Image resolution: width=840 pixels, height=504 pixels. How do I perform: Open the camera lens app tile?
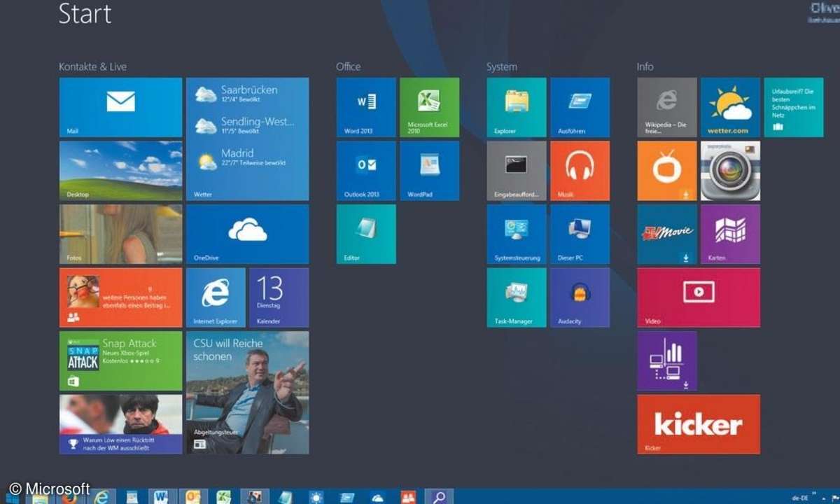click(730, 171)
